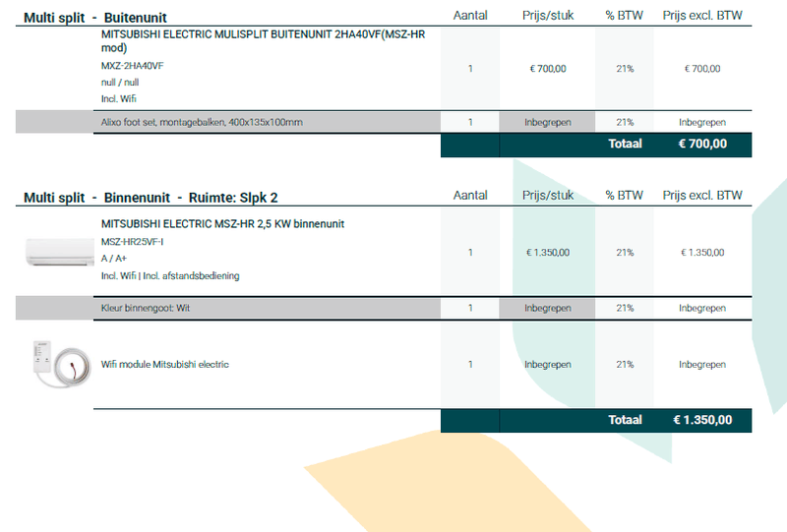This screenshot has height=532, width=787.
Task: Click the MITSUBISHI ELECTRIC MULISPLIT BUITENUNIT product title
Action: 263,41
